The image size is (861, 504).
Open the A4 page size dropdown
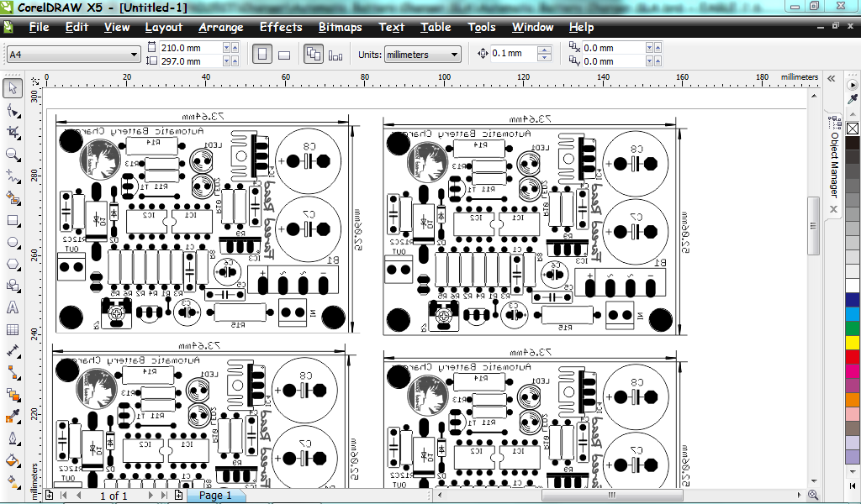134,55
